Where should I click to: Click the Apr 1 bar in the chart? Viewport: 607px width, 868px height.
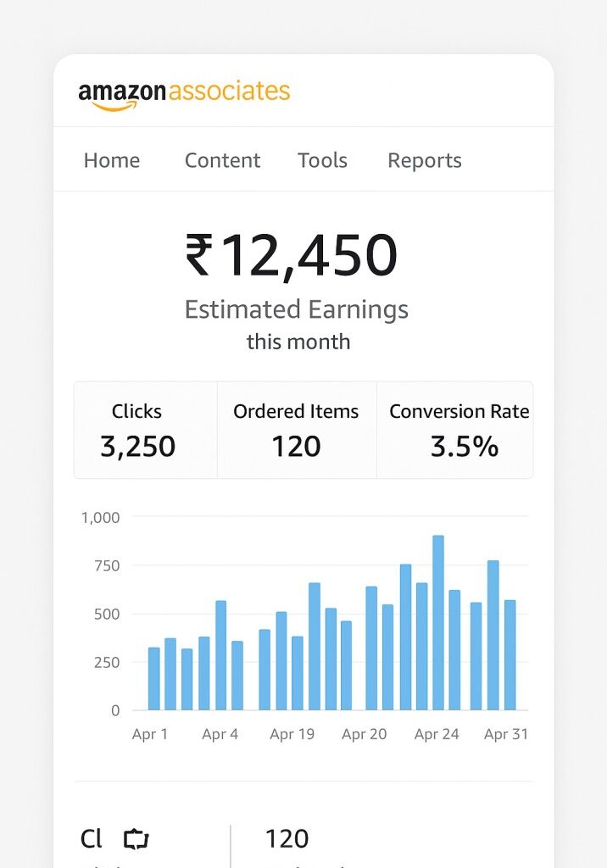152,678
